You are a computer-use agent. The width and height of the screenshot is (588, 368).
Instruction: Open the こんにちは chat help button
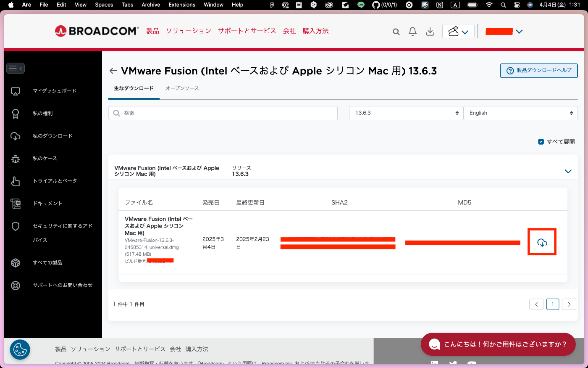point(498,344)
